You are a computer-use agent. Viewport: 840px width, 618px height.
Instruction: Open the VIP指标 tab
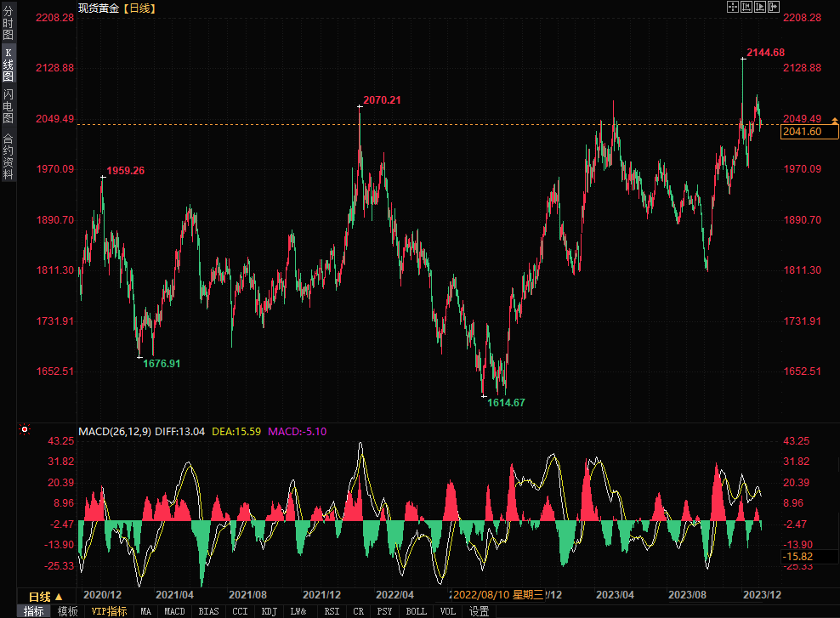pos(109,611)
